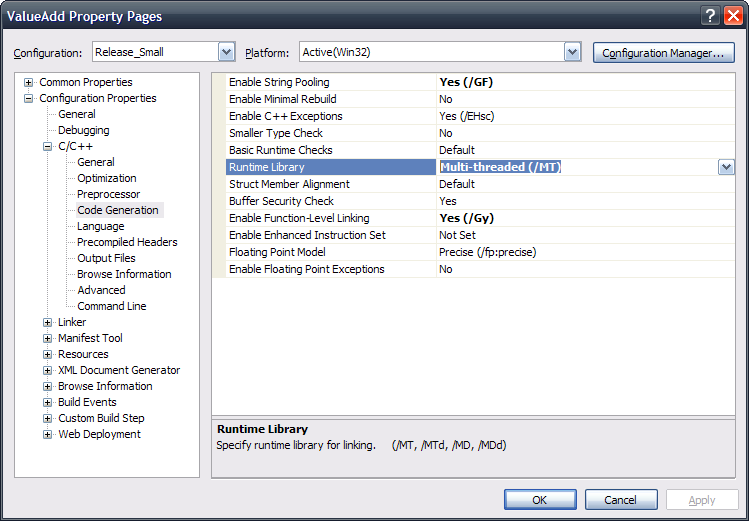Screen dimensions: 749x521
Task: Expand the Manifest Tool node
Action: [47, 338]
